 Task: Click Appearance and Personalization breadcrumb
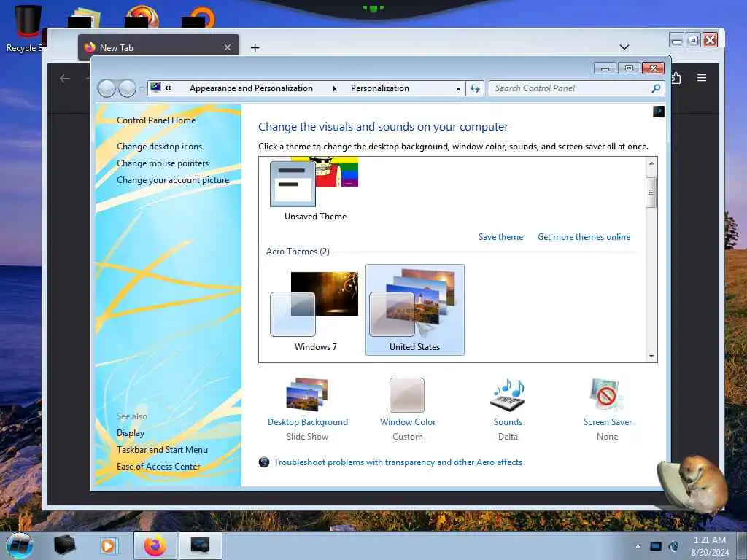click(x=251, y=88)
